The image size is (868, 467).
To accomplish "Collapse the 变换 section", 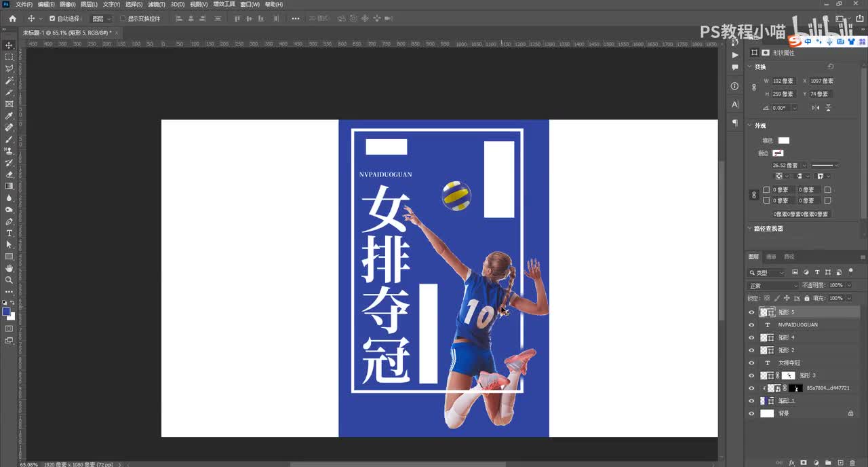I will click(750, 67).
